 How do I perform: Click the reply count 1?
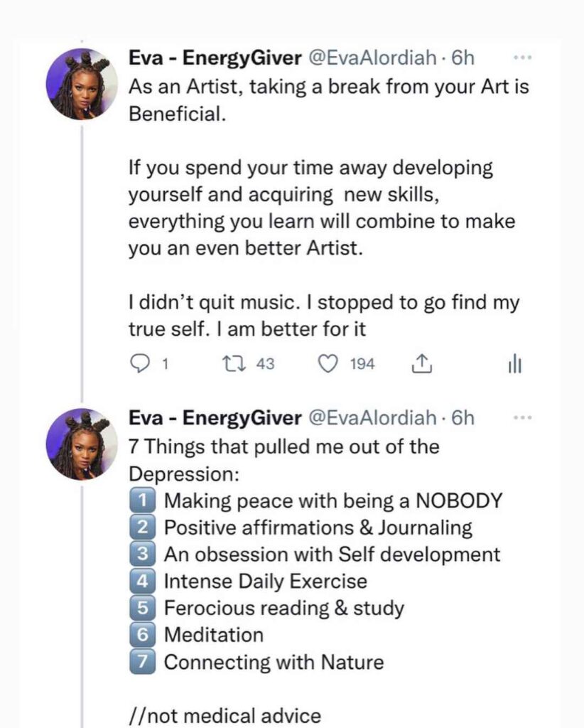[165, 364]
